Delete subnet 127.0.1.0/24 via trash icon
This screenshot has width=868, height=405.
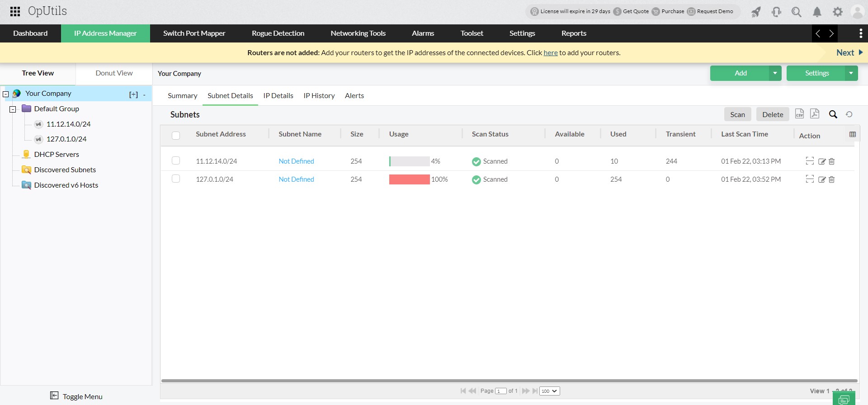click(x=831, y=179)
